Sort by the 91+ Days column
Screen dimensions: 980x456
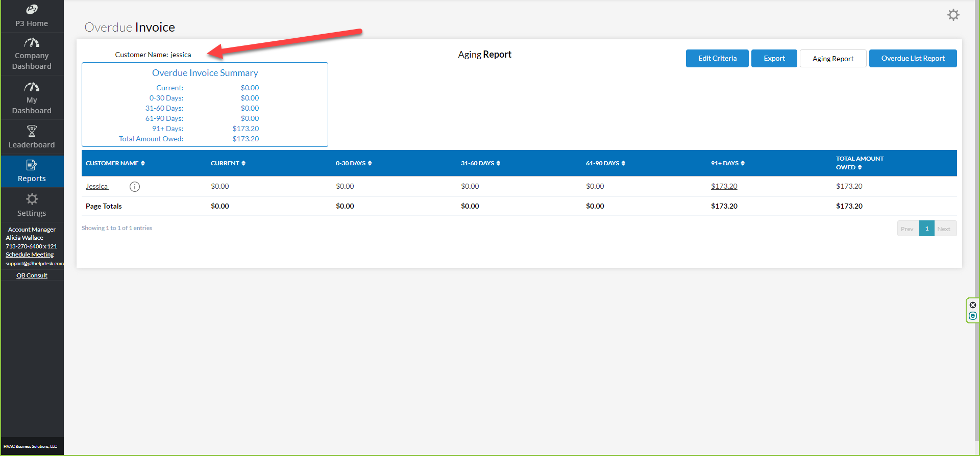point(727,163)
